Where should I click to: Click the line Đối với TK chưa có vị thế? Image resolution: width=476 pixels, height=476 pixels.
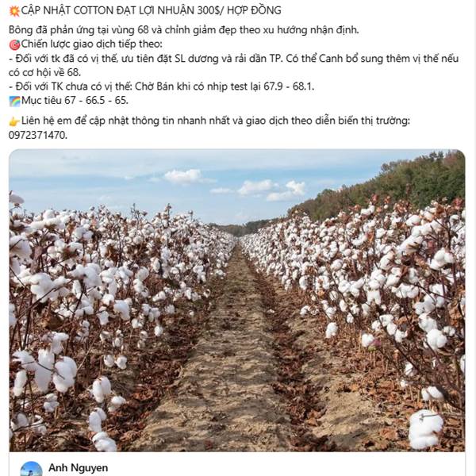[x=162, y=86]
